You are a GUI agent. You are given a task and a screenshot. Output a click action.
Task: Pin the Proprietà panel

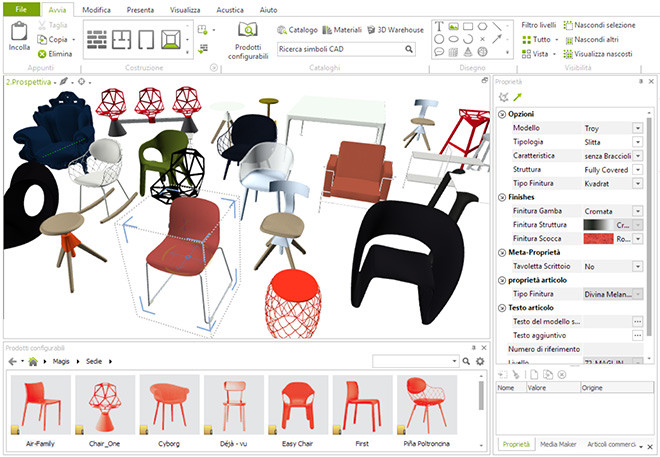pyautogui.click(x=641, y=81)
